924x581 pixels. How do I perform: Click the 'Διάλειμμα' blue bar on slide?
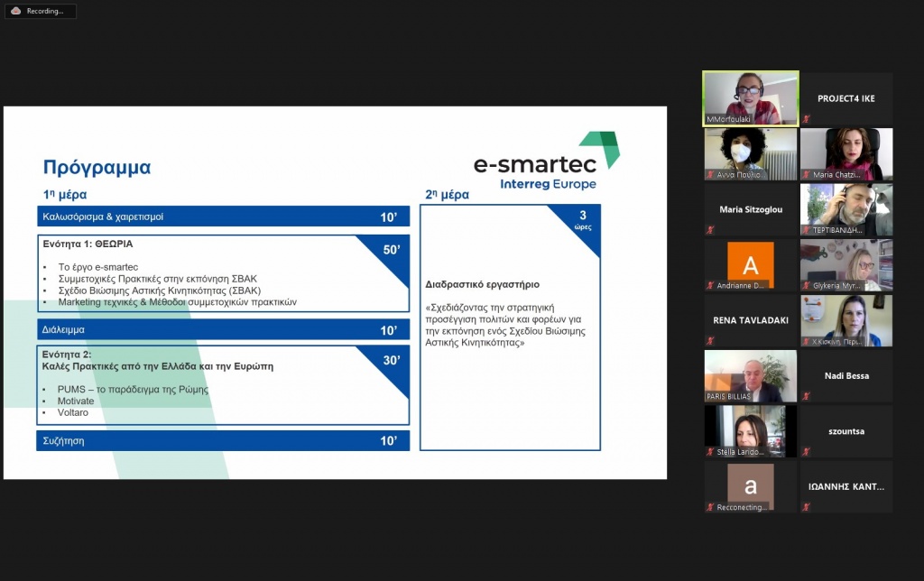[224, 330]
